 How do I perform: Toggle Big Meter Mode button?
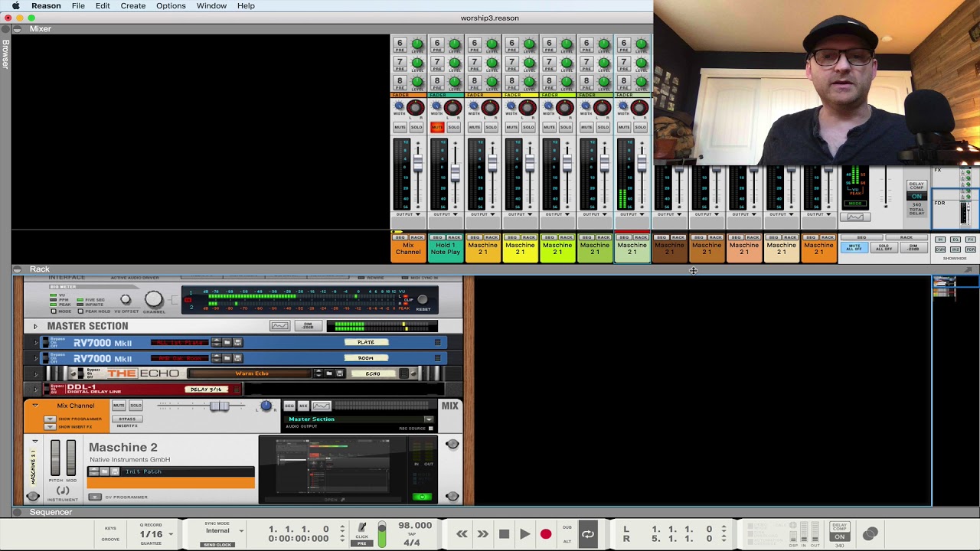point(54,311)
